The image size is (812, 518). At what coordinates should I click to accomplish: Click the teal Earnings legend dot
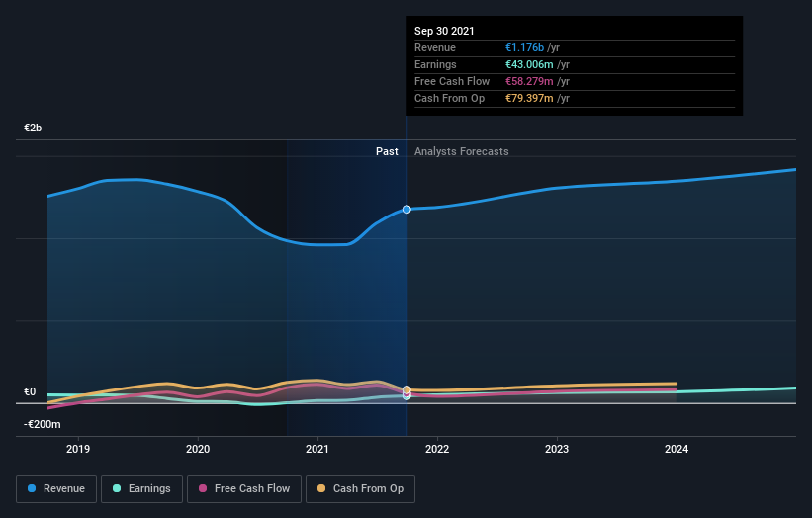tap(117, 488)
